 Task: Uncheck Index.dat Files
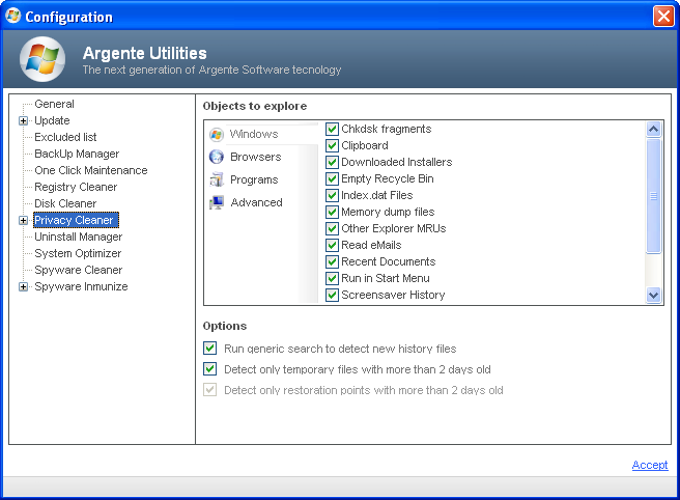point(332,195)
